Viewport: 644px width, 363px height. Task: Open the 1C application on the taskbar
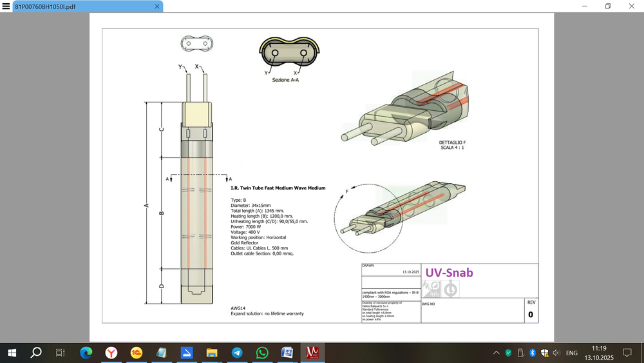136,352
